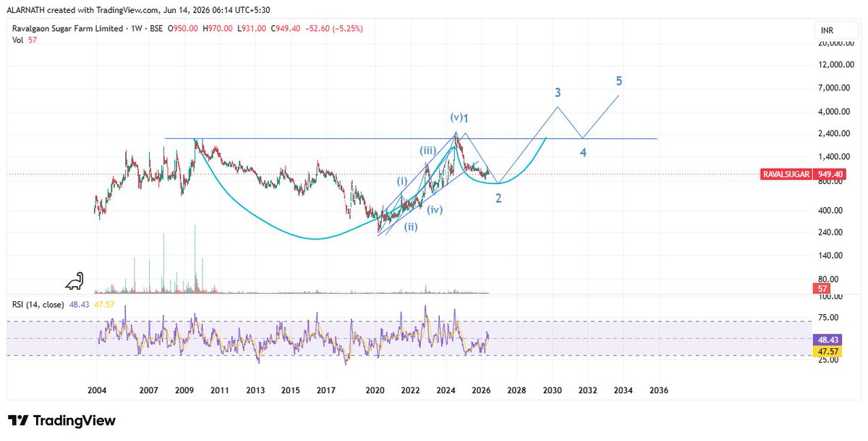Click the 2022 year on time axis
Image resolution: width=868 pixels, height=441 pixels.
pyautogui.click(x=411, y=390)
